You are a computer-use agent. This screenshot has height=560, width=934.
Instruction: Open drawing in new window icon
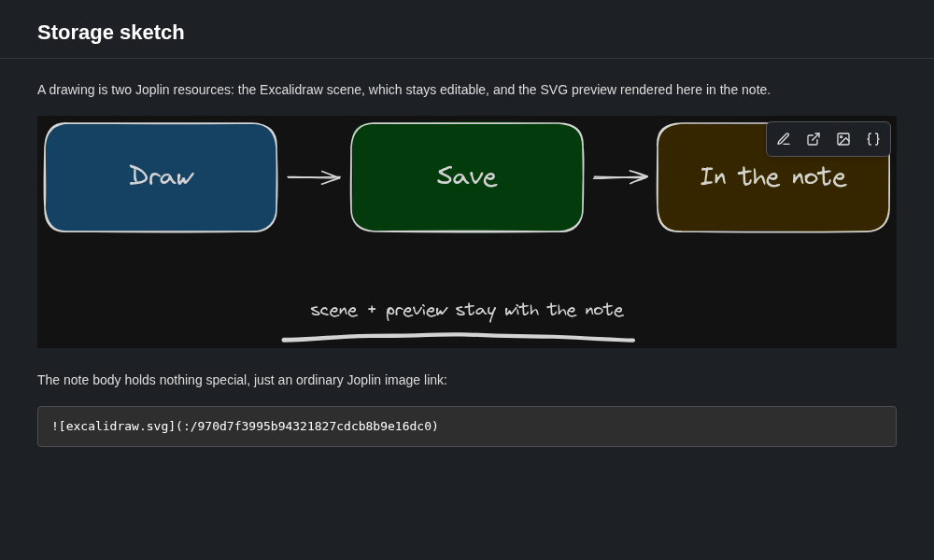click(814, 139)
